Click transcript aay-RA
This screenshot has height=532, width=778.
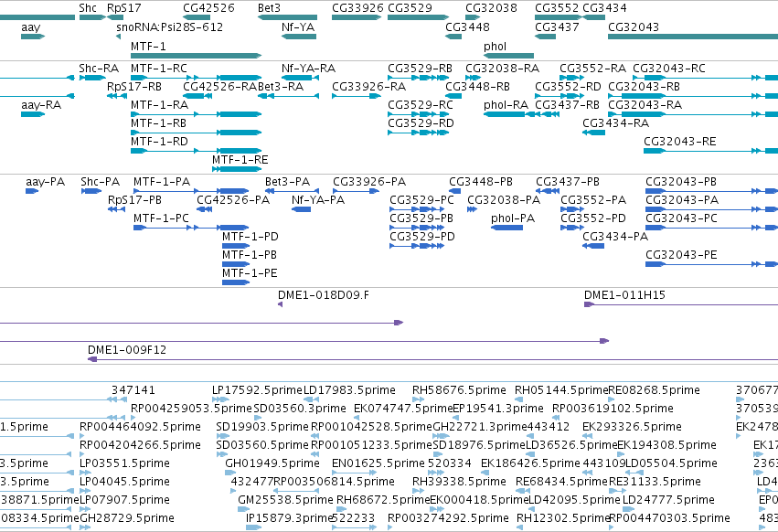tap(33, 114)
